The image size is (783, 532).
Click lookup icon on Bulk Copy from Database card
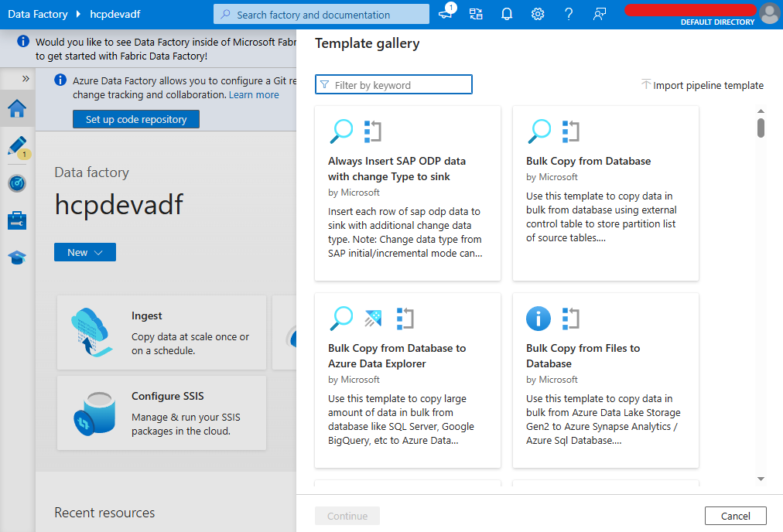(539, 131)
